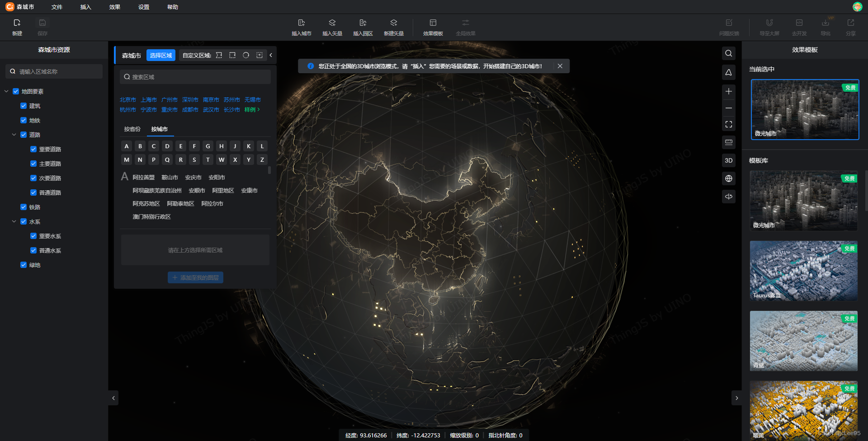Click the 插入城市 insert city icon
The height and width of the screenshot is (441, 868).
tap(302, 23)
